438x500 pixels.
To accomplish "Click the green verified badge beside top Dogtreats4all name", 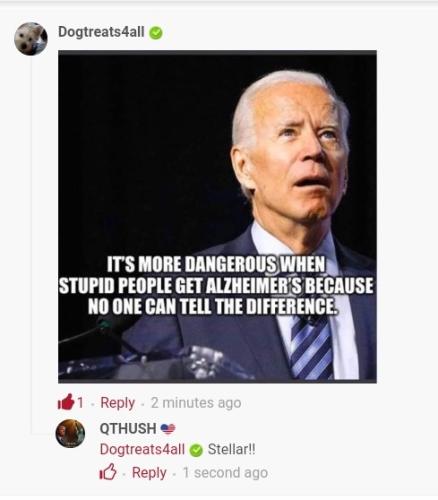I will 155,33.
